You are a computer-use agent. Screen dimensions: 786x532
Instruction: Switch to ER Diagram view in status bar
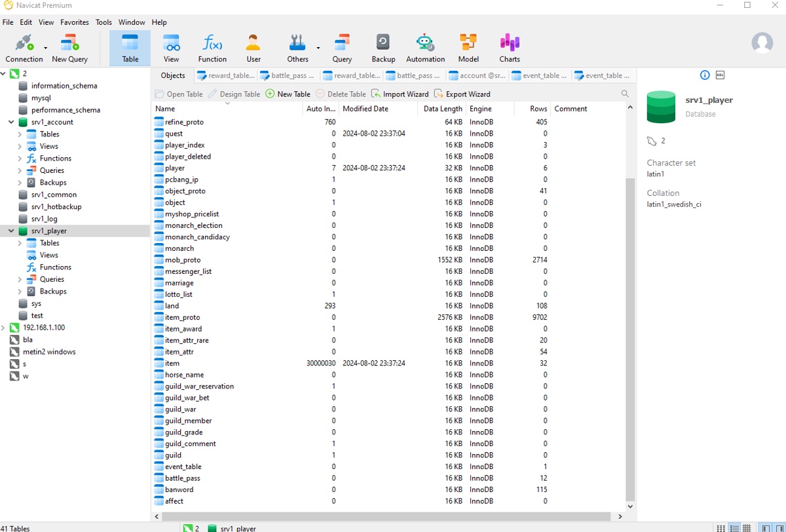click(x=747, y=528)
